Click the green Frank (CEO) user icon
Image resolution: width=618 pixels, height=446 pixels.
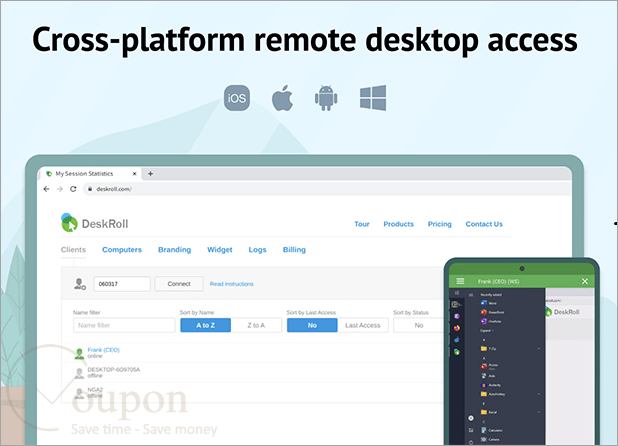tap(79, 353)
